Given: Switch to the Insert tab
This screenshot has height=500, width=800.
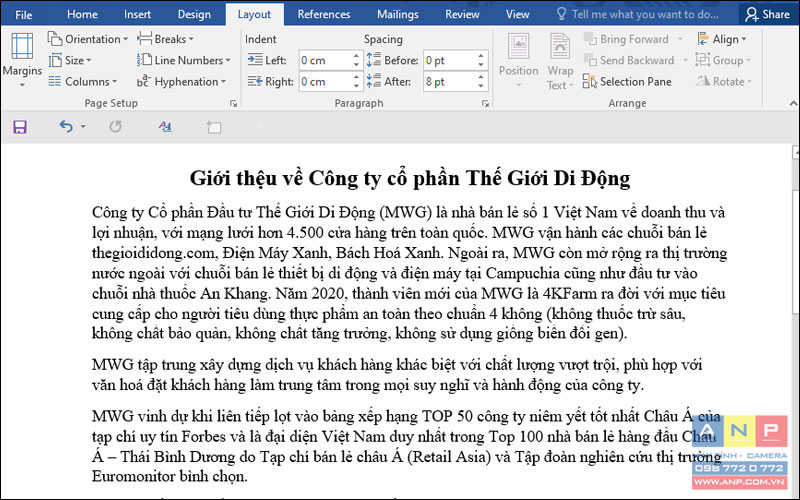Looking at the screenshot, I should [x=137, y=14].
